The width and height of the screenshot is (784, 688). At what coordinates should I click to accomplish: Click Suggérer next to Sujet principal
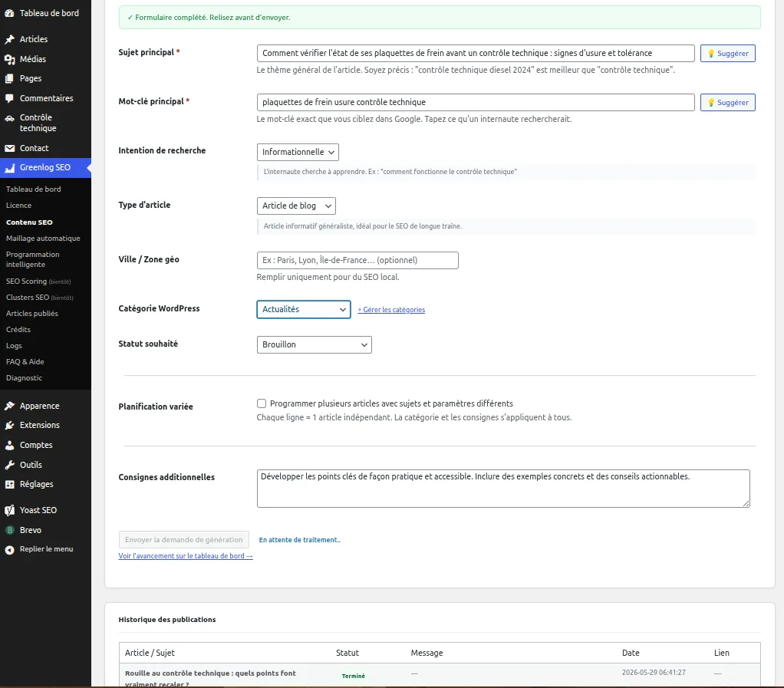coord(727,54)
